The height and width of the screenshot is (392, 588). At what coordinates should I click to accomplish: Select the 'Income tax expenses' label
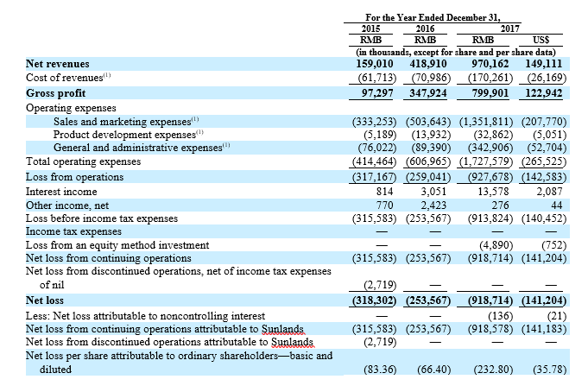[x=73, y=231]
